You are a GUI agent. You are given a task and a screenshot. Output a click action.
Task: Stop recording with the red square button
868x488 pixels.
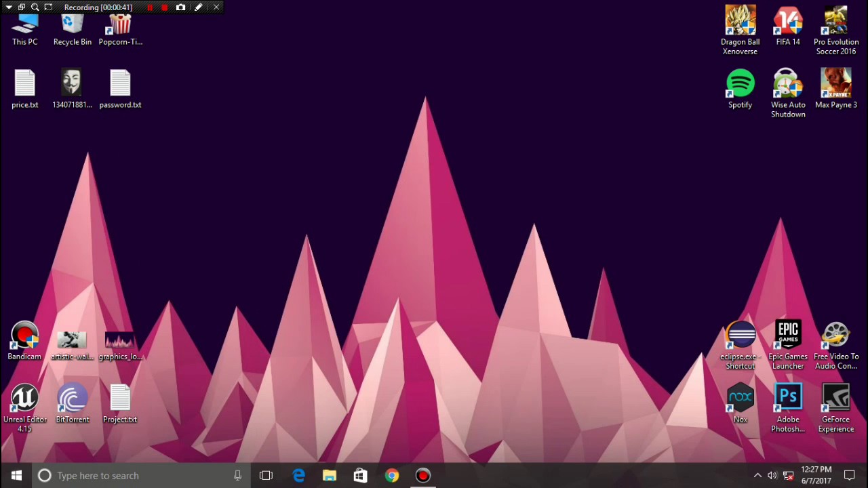point(164,7)
